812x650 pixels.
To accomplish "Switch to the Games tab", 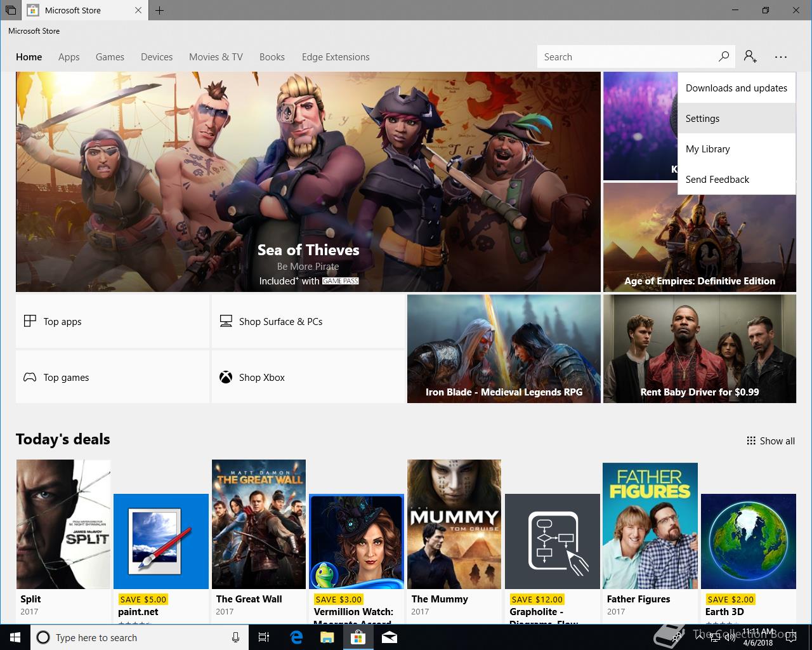I will point(110,56).
